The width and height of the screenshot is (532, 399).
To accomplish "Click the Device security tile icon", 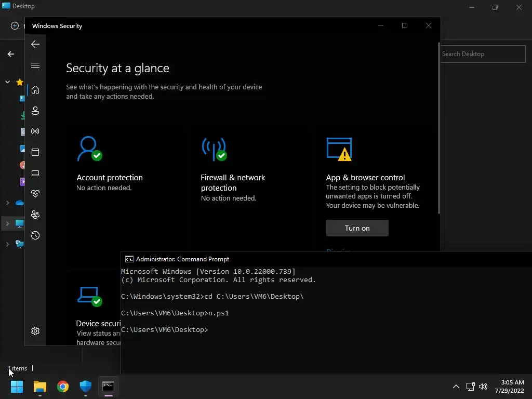I will tap(89, 296).
